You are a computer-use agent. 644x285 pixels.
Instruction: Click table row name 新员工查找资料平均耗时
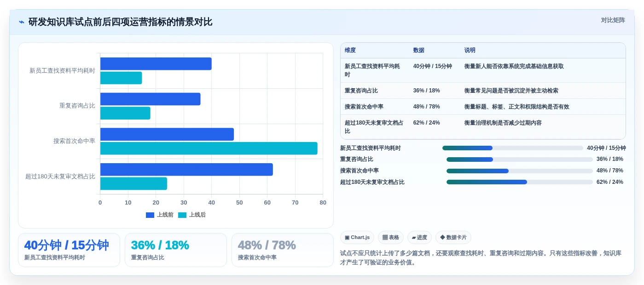[373, 70]
